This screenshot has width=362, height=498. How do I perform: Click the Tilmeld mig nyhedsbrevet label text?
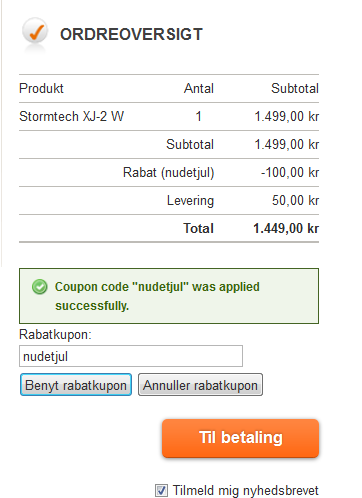(246, 490)
